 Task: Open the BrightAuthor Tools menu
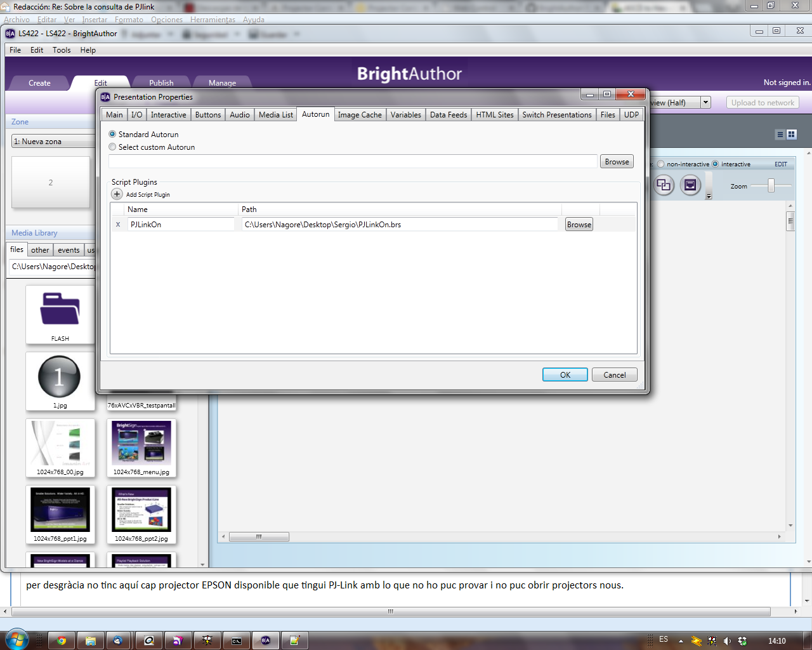pos(62,50)
